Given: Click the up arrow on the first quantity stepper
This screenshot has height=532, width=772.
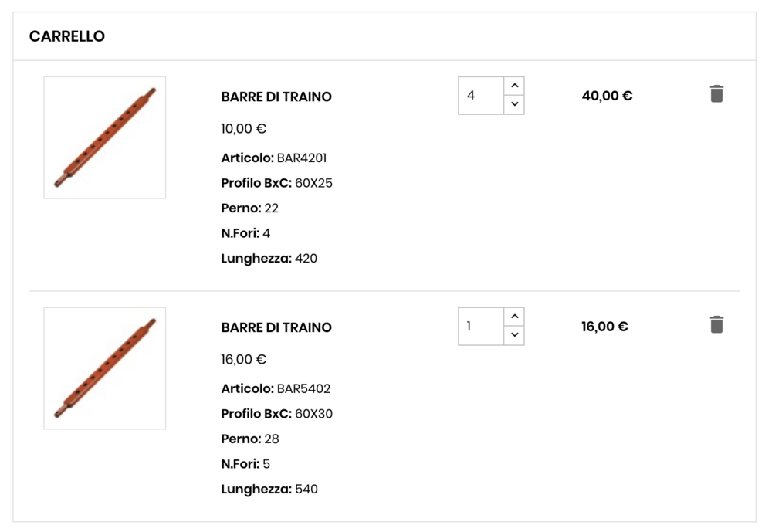Looking at the screenshot, I should click(514, 85).
